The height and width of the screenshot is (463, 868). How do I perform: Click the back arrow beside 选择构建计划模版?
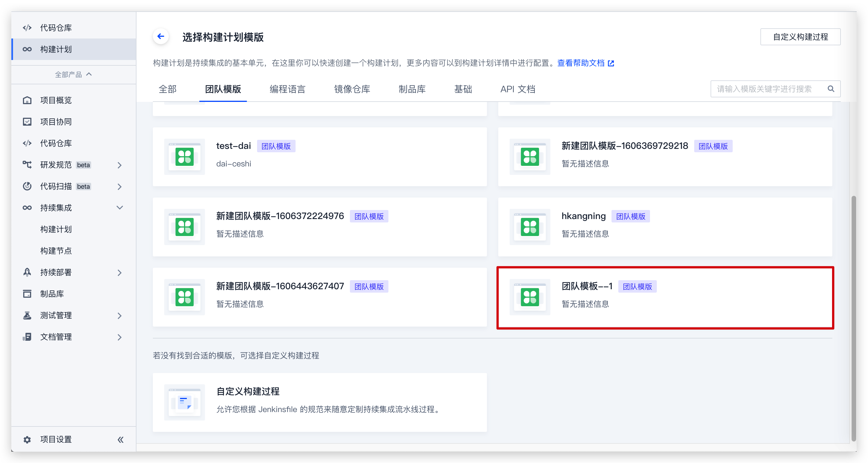coord(161,37)
